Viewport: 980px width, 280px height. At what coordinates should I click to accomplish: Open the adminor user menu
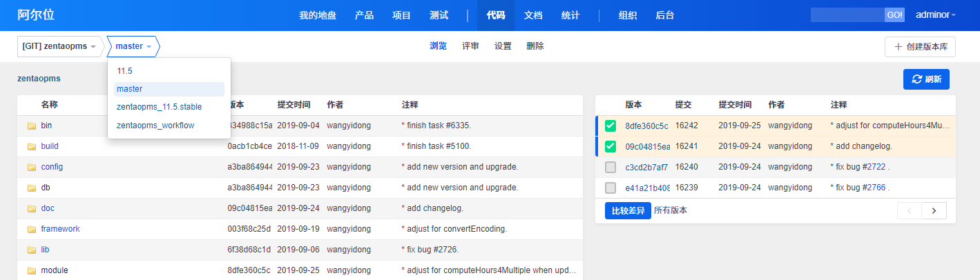[x=935, y=15]
